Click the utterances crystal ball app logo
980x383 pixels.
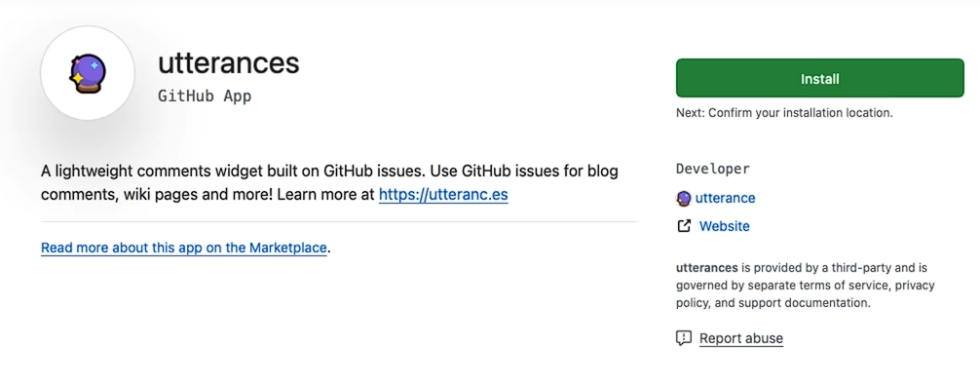click(88, 73)
